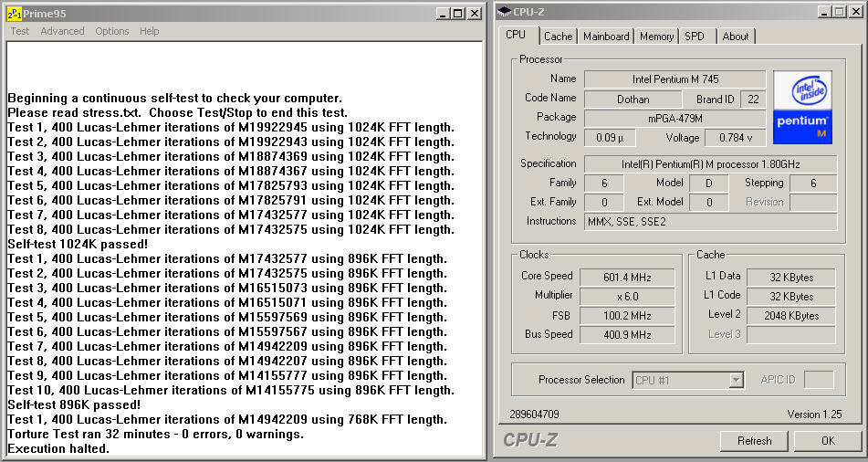Click the Core Speed value '601.4 MHz'

627,278
